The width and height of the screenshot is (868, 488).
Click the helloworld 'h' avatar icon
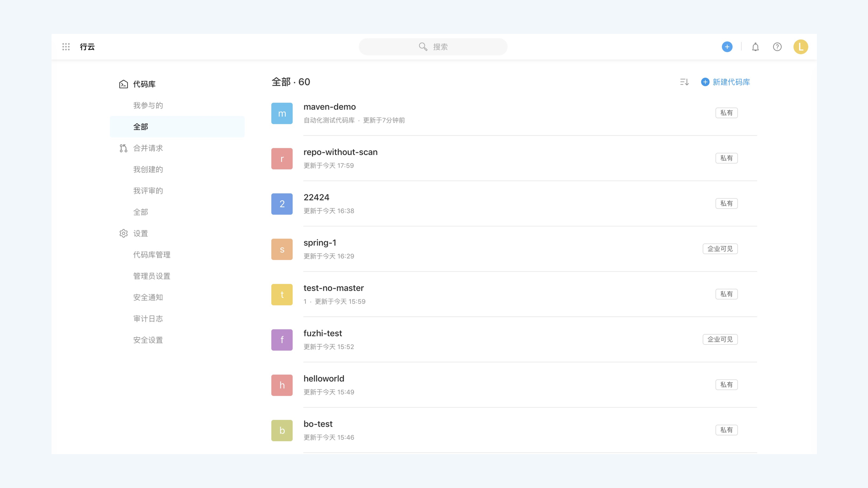click(282, 385)
